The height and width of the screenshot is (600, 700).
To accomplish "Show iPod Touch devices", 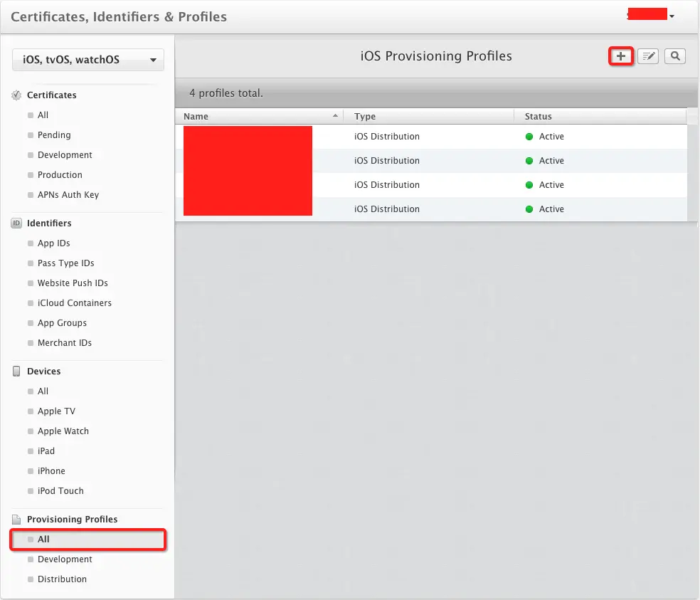I will tap(60, 490).
